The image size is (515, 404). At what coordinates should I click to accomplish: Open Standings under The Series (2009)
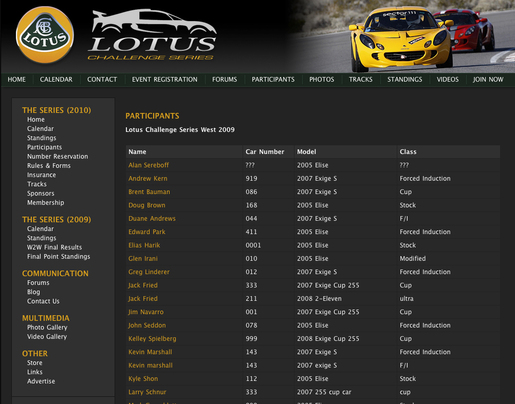pos(42,238)
